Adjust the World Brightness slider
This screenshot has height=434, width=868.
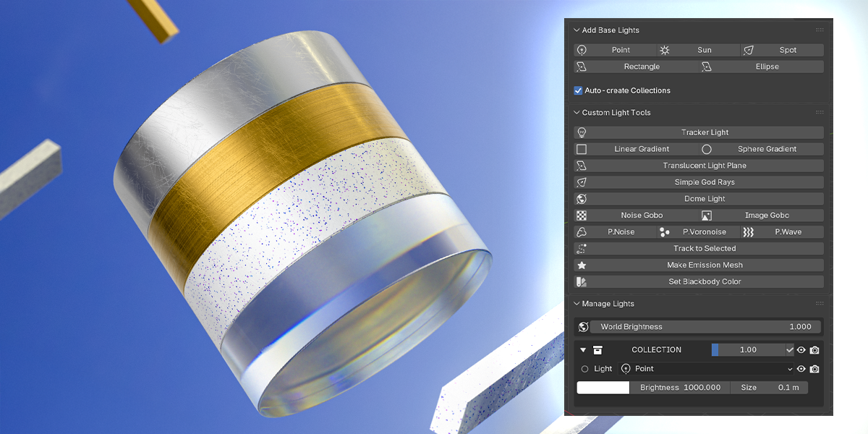706,327
